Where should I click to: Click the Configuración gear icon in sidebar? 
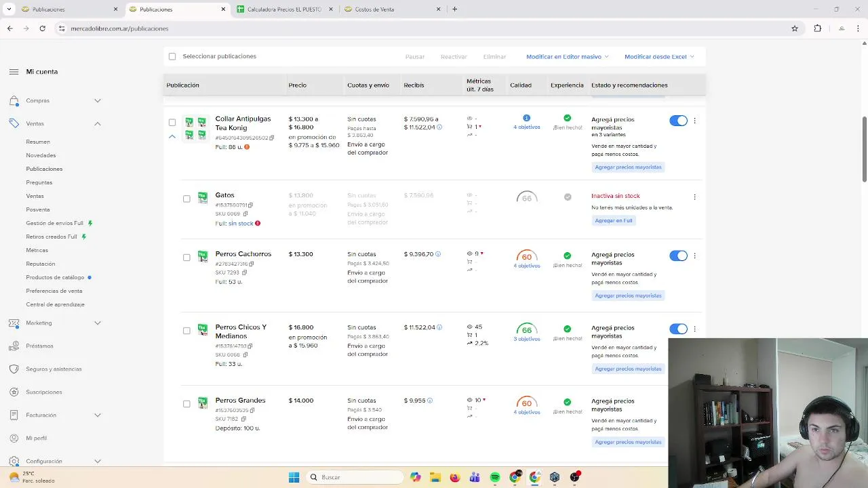click(14, 461)
